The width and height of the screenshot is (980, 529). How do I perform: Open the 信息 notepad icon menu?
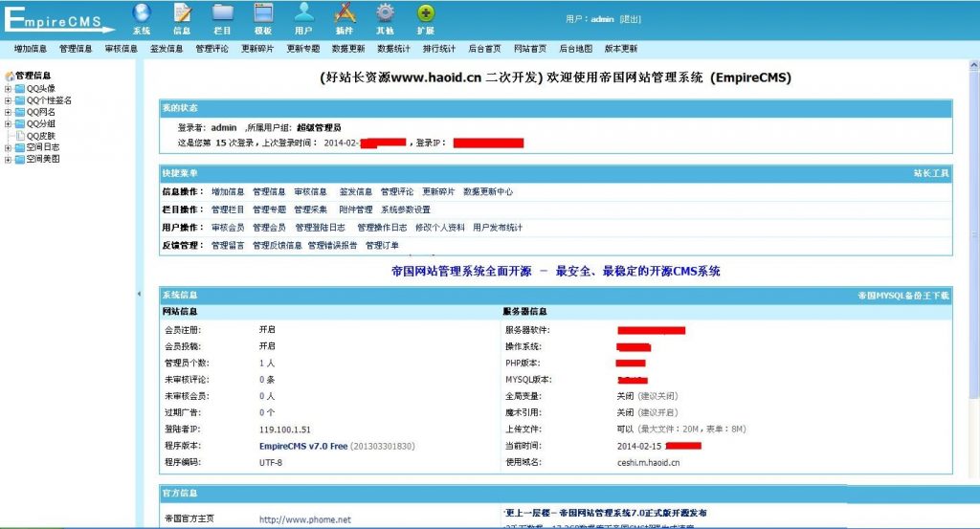[x=182, y=19]
